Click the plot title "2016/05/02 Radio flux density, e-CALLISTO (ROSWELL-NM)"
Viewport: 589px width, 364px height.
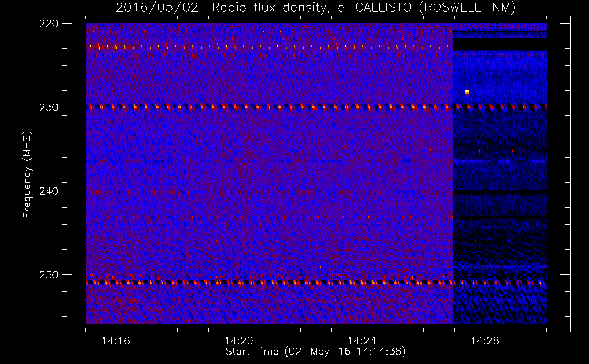click(x=316, y=7)
